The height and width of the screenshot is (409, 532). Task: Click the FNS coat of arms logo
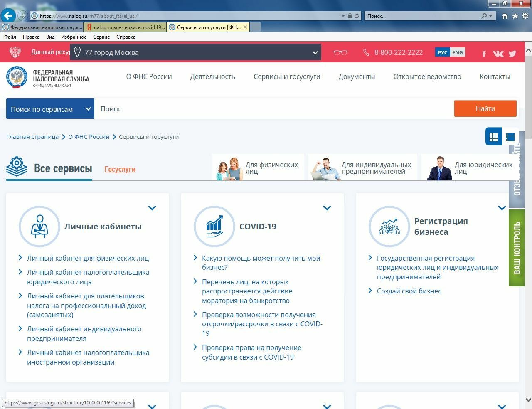tap(17, 77)
